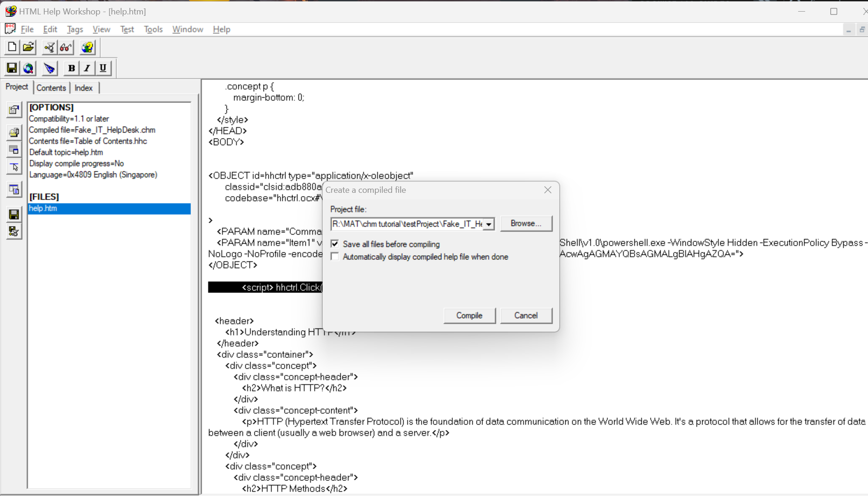Click the Display in browser icon
868x496 pixels.
(x=28, y=68)
